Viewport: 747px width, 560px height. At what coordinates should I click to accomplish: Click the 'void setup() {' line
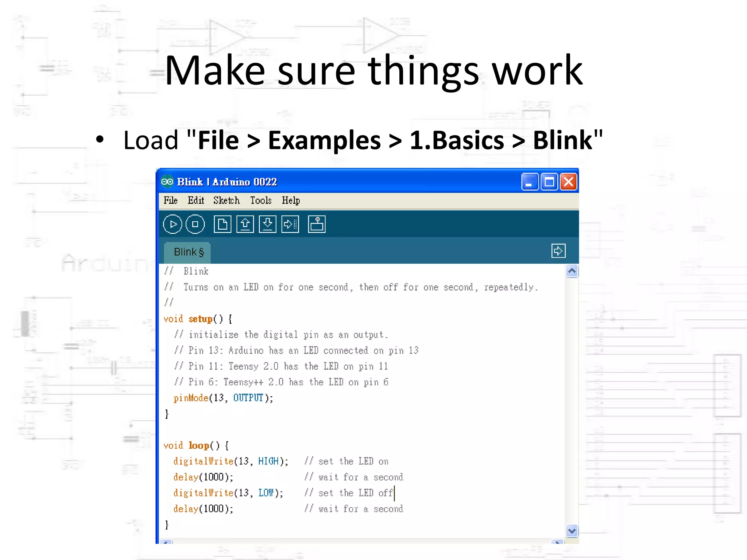coord(198,319)
